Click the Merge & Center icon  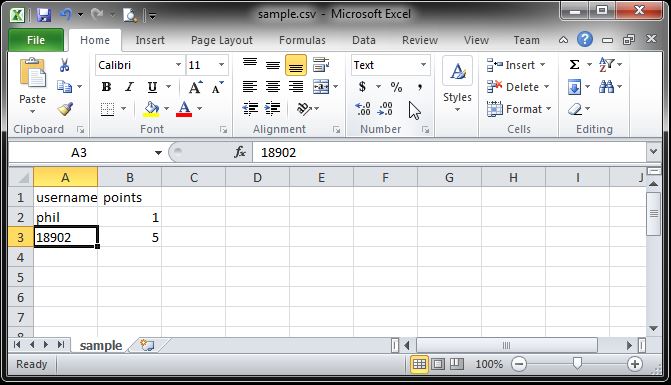321,87
